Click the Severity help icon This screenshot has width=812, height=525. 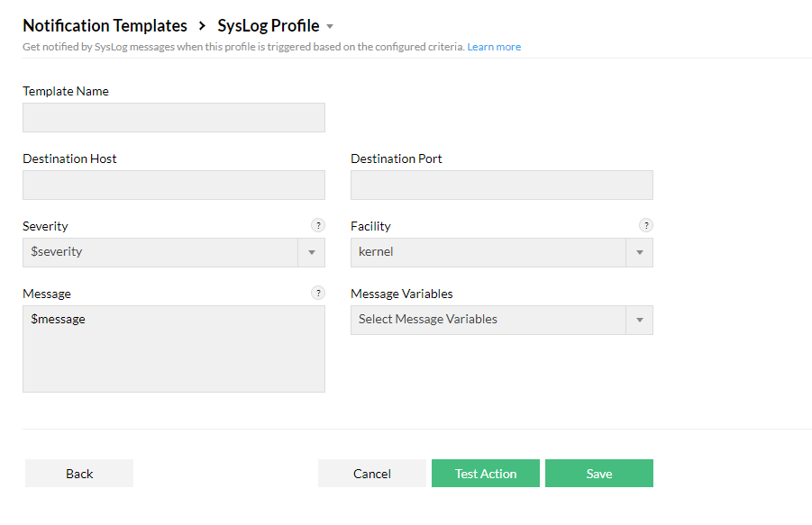(x=317, y=225)
